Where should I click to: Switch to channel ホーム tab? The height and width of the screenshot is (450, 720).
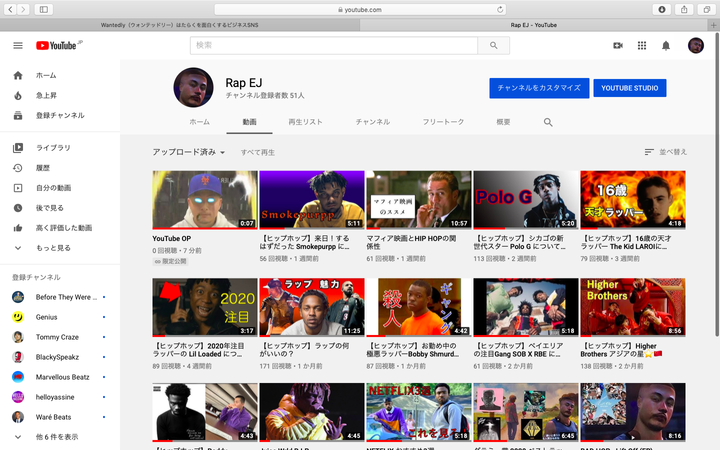[199, 122]
